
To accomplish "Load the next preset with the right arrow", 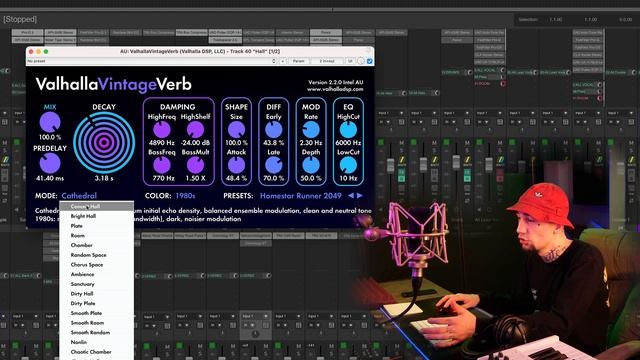I will [x=360, y=196].
